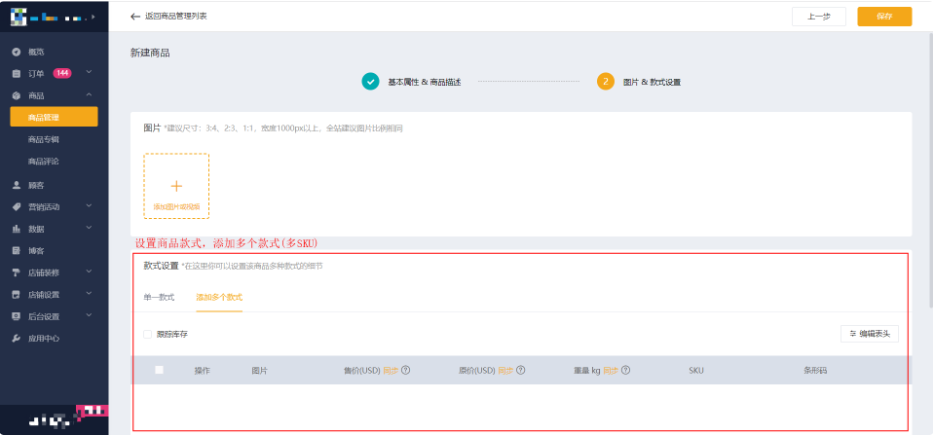Switch to the 单一款式 tab
The image size is (933, 437).
tap(158, 297)
